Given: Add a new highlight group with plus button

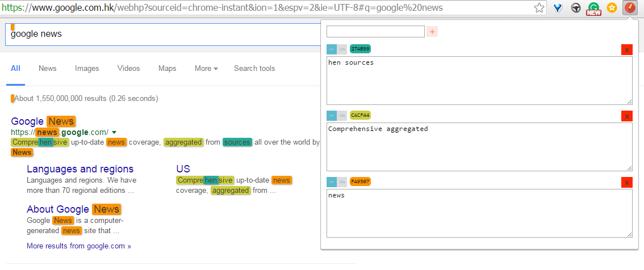Looking at the screenshot, I should click(x=432, y=32).
